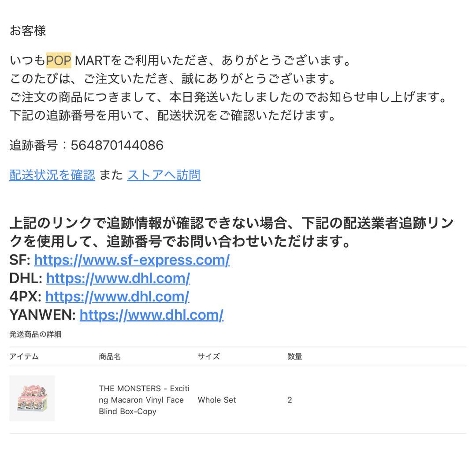
Task: Click the bold 上記のリンクで追跡情報 notice paragraph
Action: [232, 232]
